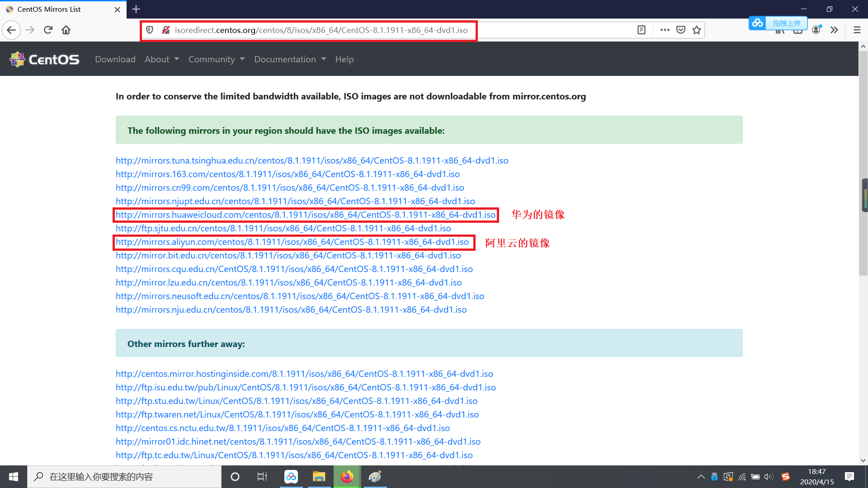
Task: Open Task View on taskbar
Action: pos(262,477)
